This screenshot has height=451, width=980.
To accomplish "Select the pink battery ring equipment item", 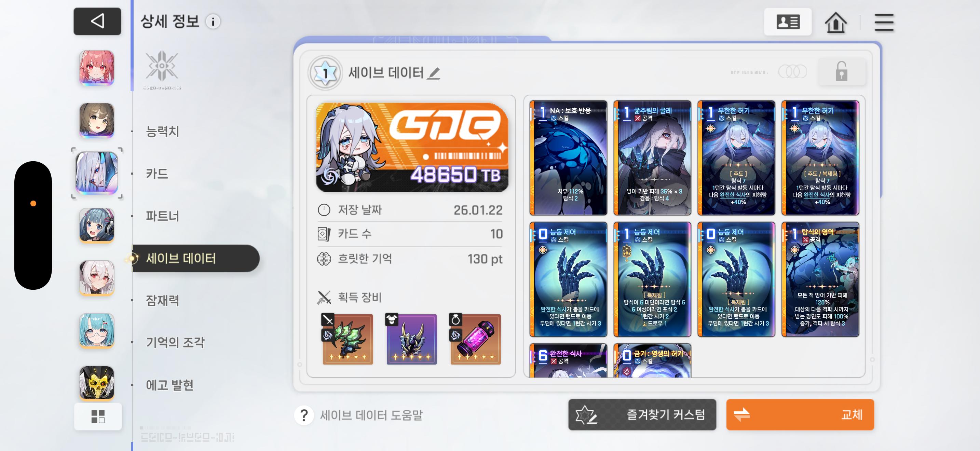I will 475,339.
